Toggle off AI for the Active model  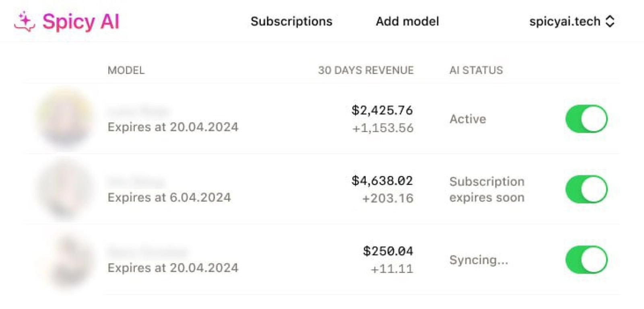point(586,119)
